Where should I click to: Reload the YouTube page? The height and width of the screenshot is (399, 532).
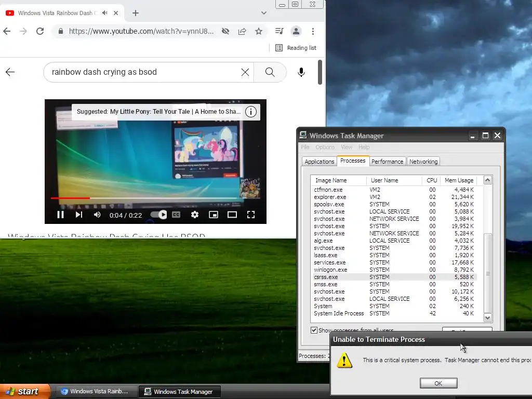click(x=40, y=31)
